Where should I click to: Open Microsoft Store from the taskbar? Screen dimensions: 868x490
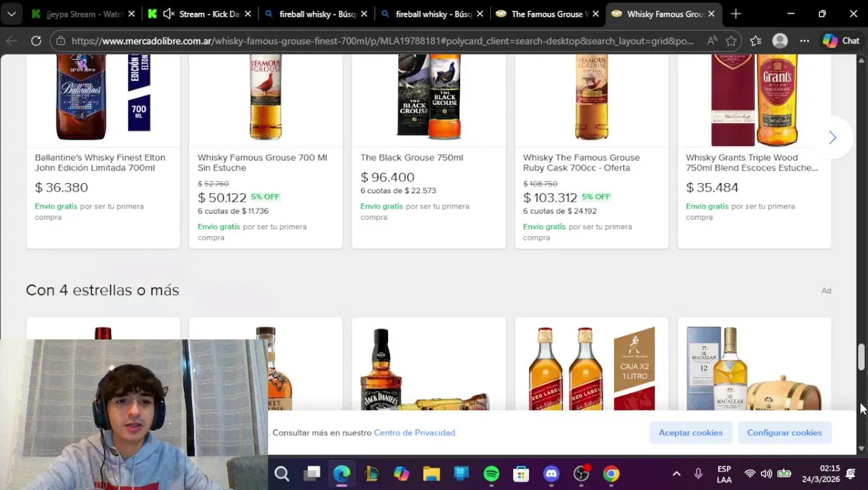(521, 474)
